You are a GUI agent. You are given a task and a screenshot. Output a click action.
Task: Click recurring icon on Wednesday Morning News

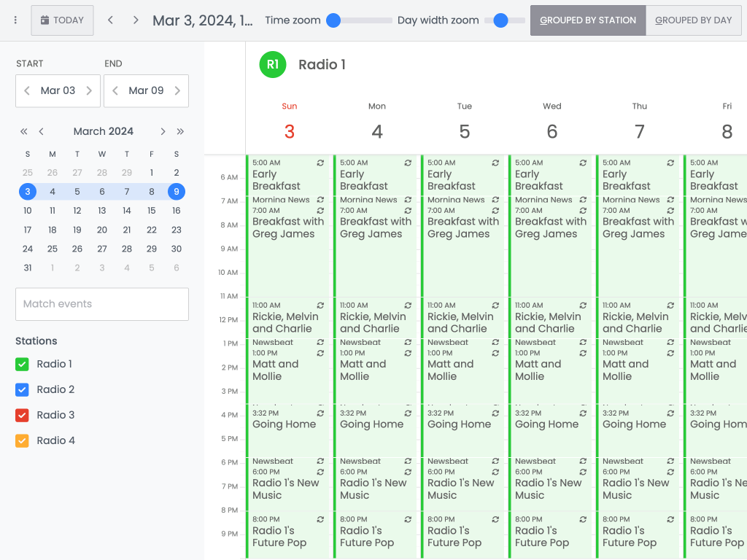tap(583, 200)
